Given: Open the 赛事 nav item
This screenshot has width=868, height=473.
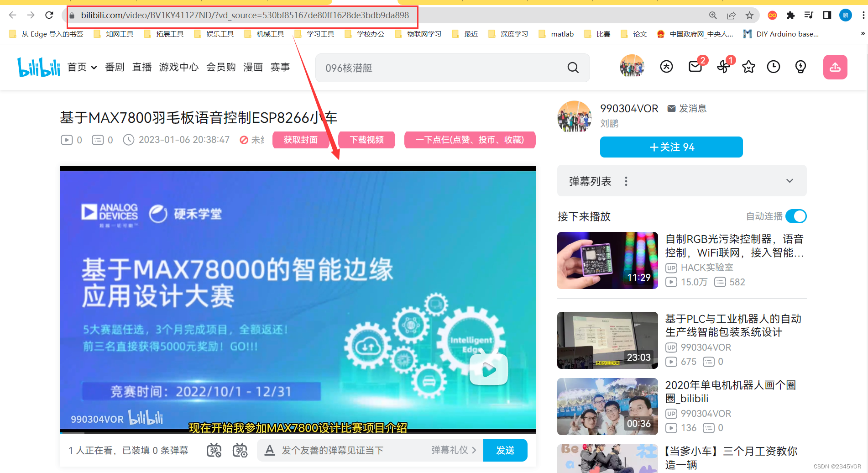Looking at the screenshot, I should tap(280, 67).
